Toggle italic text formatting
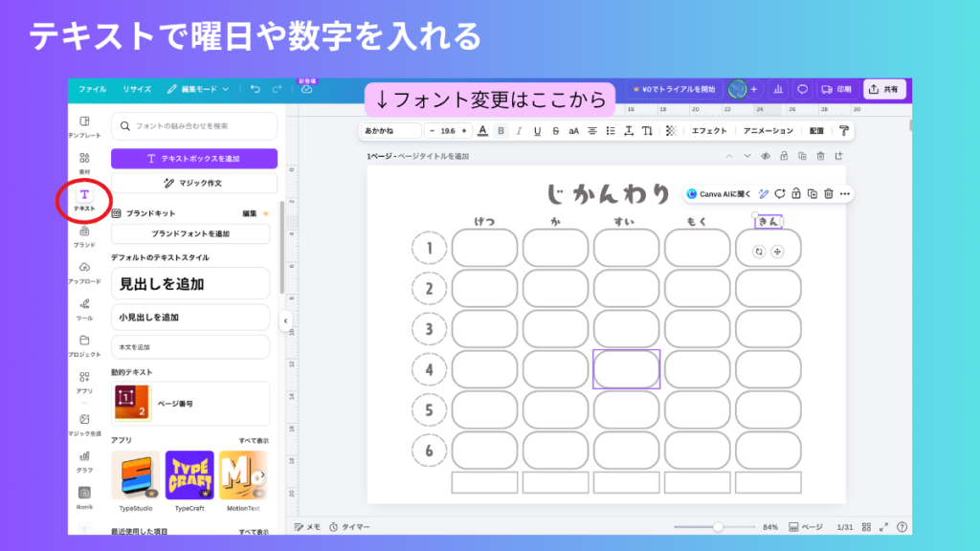The image size is (980, 551). [x=520, y=129]
